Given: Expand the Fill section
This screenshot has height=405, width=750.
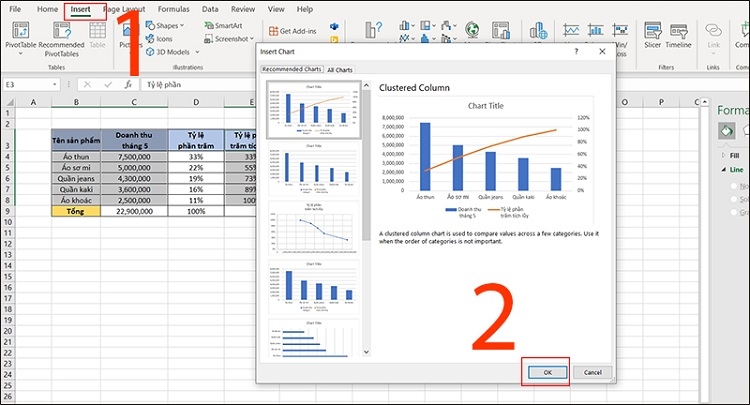Looking at the screenshot, I should coord(734,156).
